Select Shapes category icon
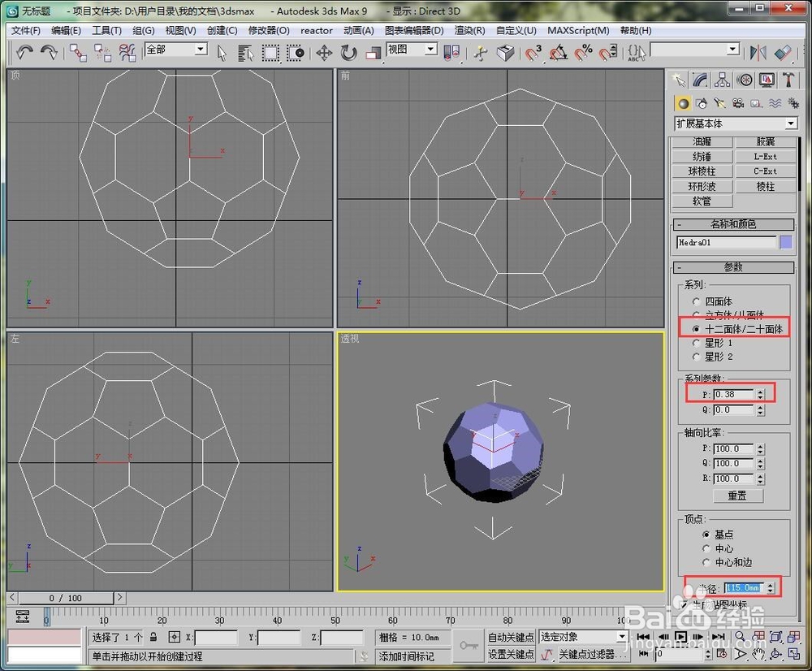 pyautogui.click(x=702, y=104)
